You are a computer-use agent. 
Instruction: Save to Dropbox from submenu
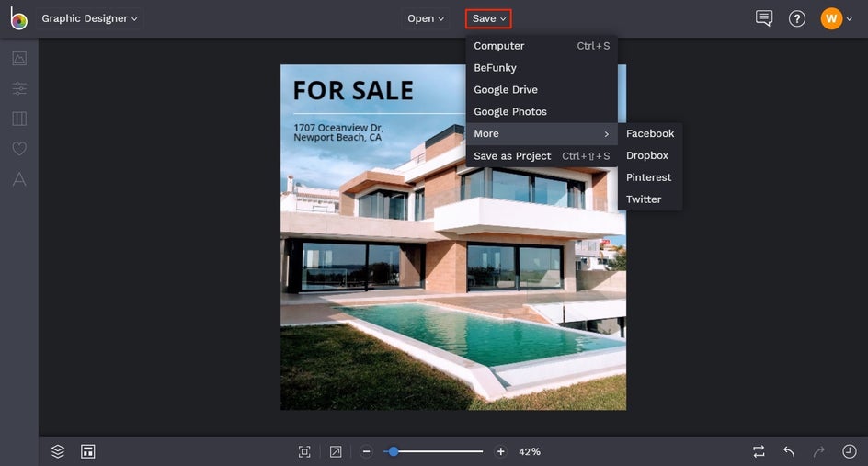click(650, 155)
